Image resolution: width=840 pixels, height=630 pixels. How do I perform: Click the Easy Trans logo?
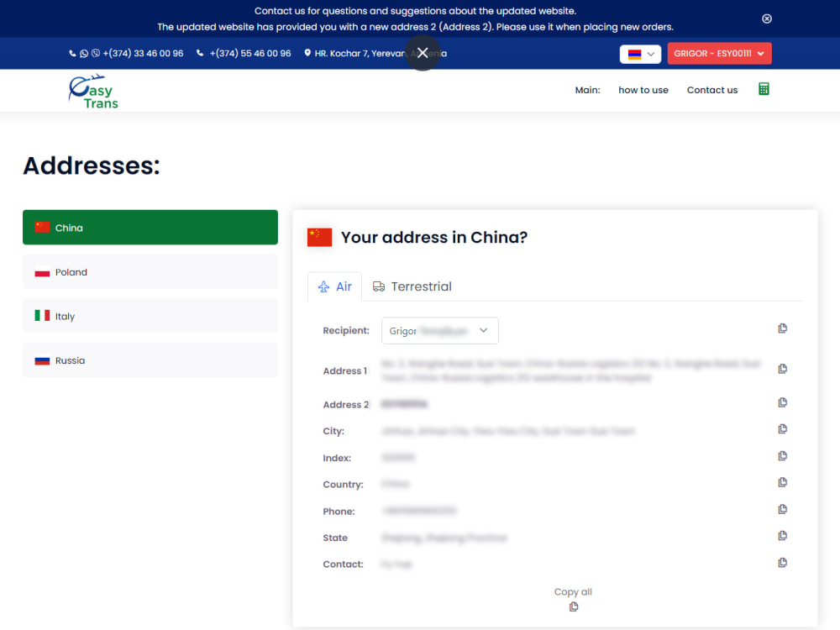pos(93,92)
